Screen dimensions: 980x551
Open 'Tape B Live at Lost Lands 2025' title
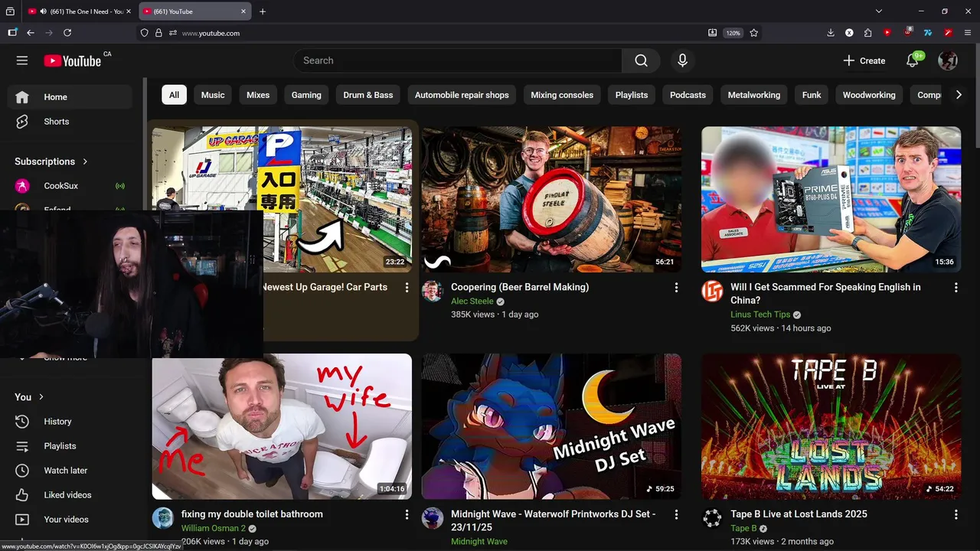click(x=799, y=514)
